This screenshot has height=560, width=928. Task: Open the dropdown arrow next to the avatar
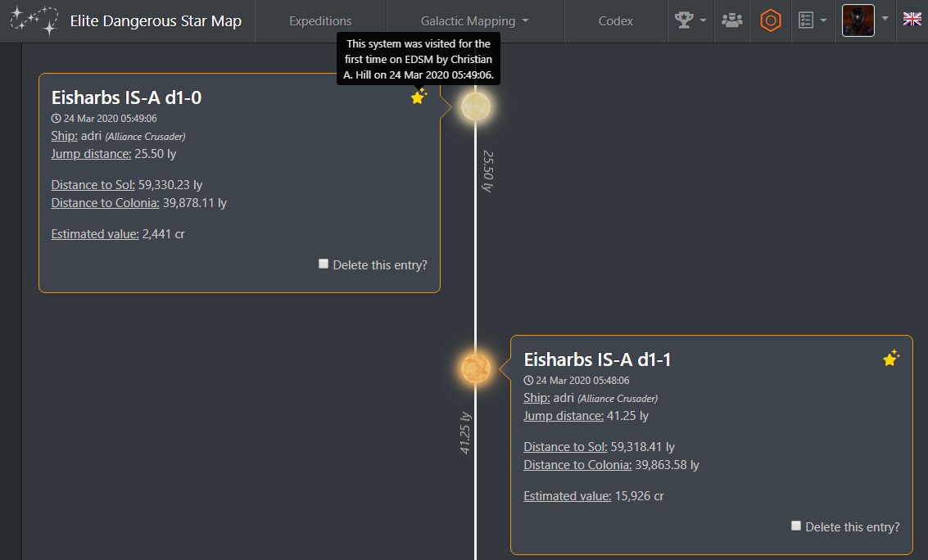point(885,18)
